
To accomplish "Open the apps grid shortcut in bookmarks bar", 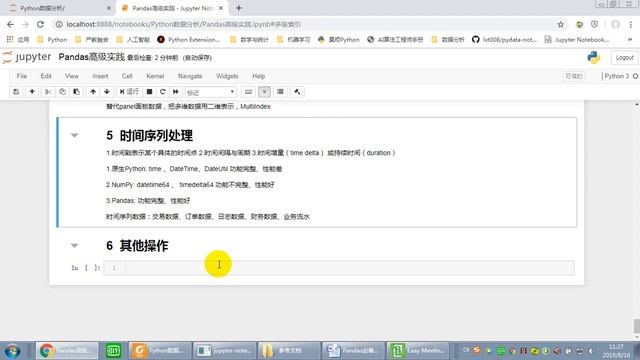I will pyautogui.click(x=18, y=40).
